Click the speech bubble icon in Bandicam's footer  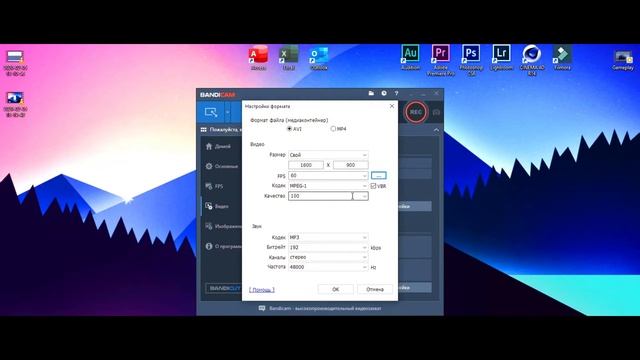click(x=262, y=309)
